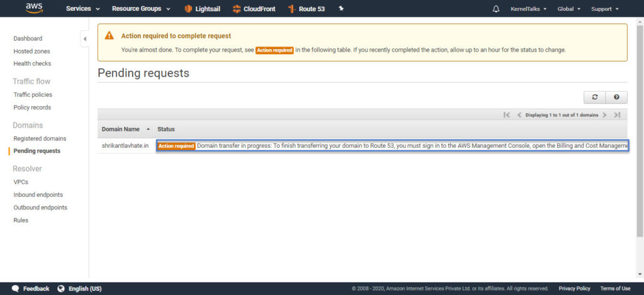Go to last page of domains
The image size is (644, 295).
[x=617, y=115]
